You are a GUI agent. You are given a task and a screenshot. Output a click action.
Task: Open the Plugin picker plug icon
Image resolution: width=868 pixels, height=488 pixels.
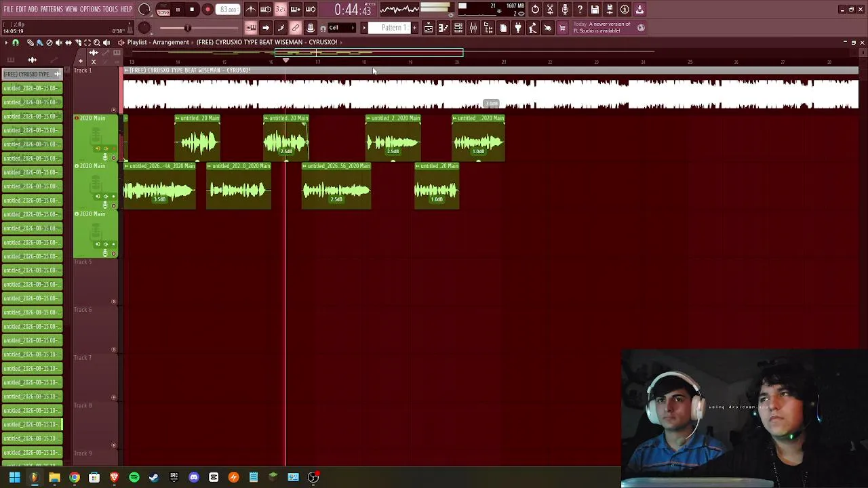pos(518,28)
